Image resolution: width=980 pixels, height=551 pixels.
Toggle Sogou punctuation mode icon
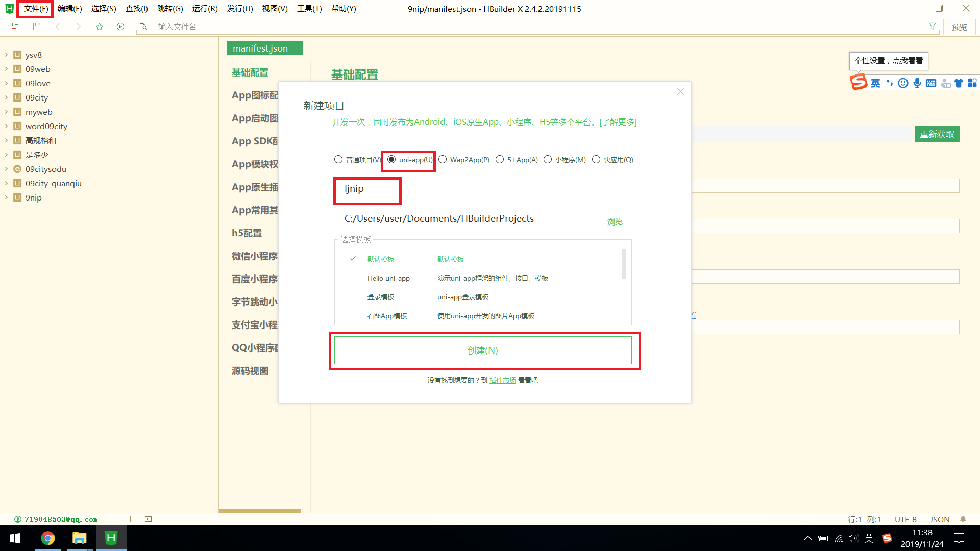pos(890,83)
